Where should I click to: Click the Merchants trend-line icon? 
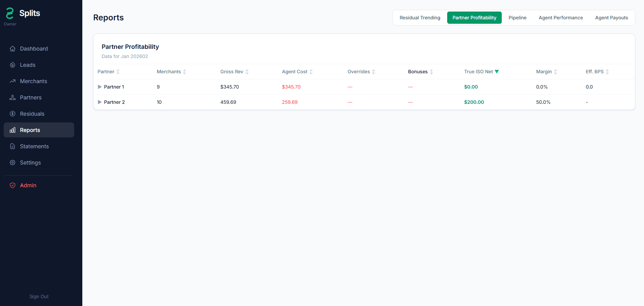pyautogui.click(x=13, y=81)
